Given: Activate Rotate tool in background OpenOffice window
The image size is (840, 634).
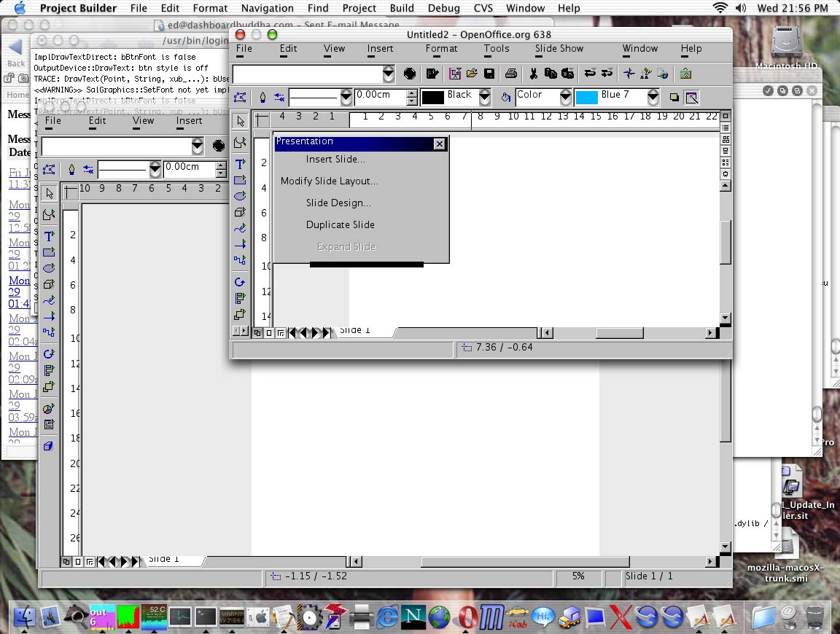Looking at the screenshot, I should (x=49, y=354).
